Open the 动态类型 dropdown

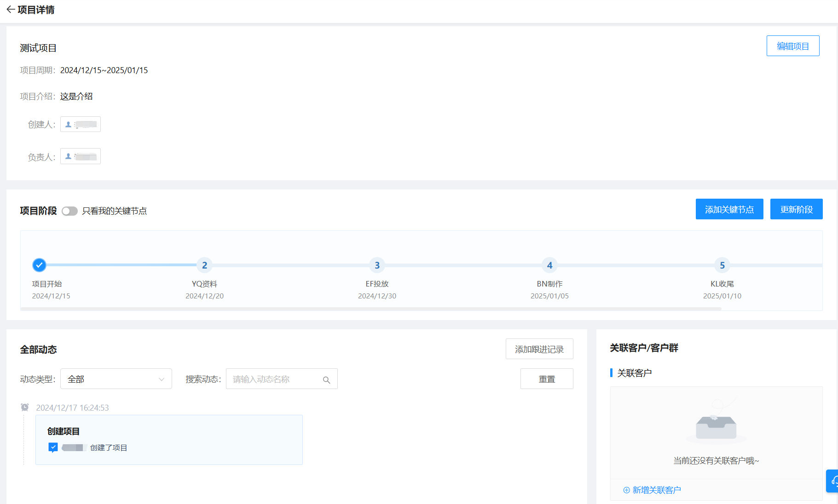coord(116,379)
